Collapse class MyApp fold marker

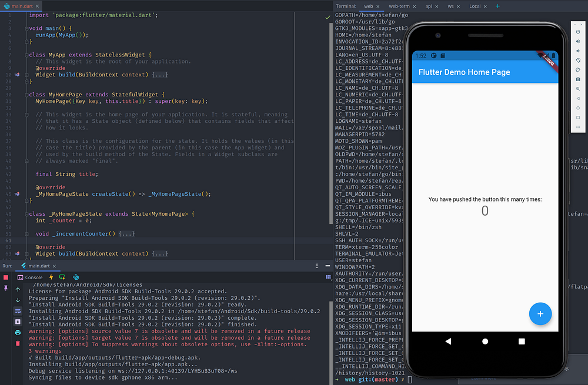coord(26,55)
